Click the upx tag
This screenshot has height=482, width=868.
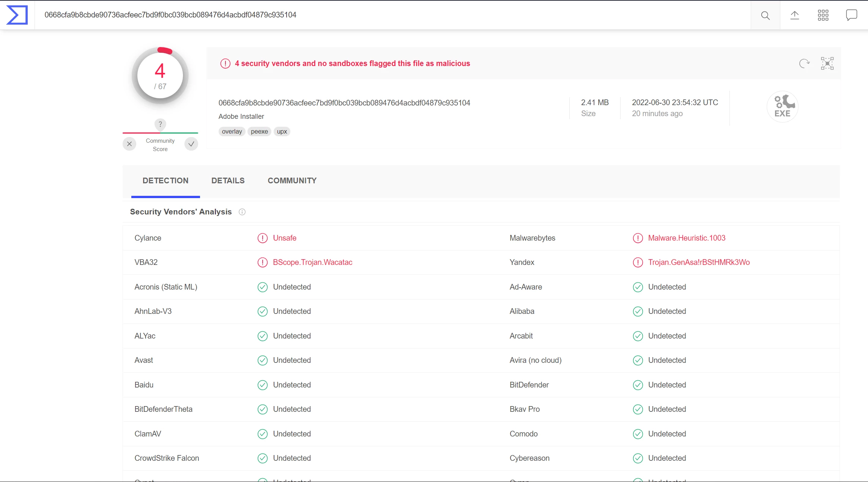click(x=282, y=132)
